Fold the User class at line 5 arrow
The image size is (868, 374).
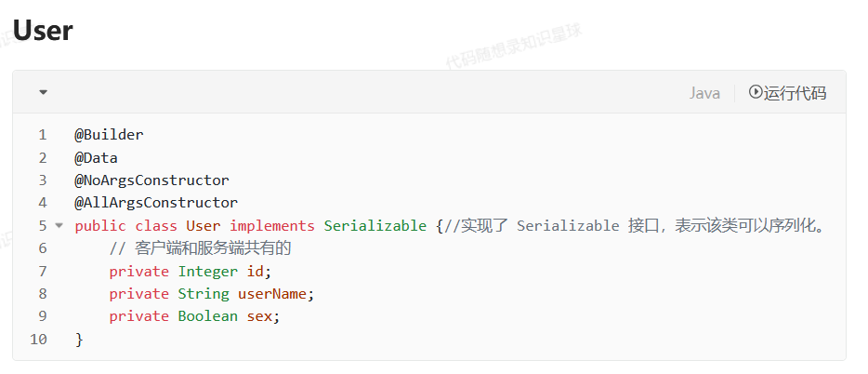pyautogui.click(x=59, y=225)
